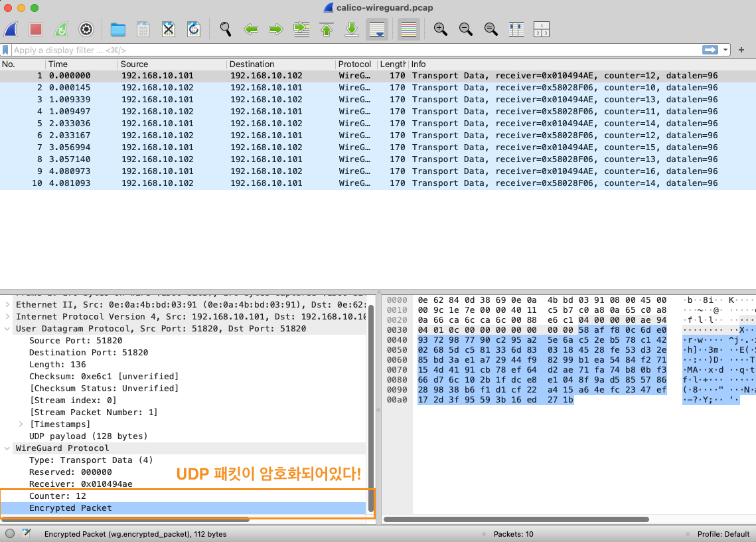Collapse User Datagram Protocol node
Viewport: 756px width, 542px height.
pos(7,329)
